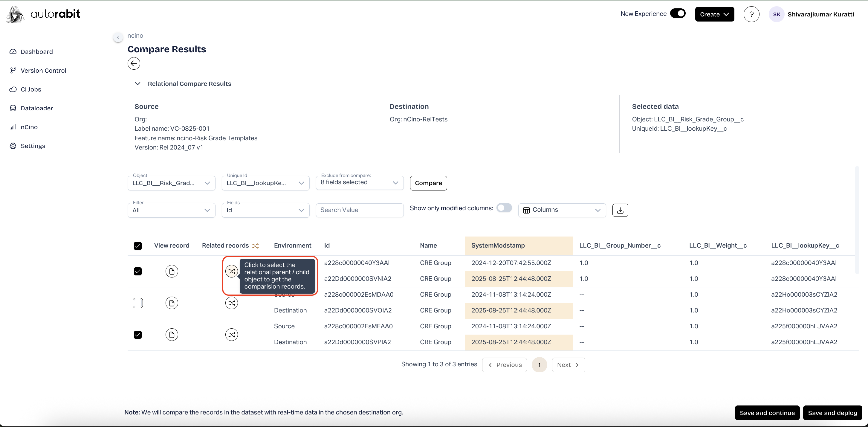Viewport: 868px width, 427px height.
Task: Collapse Relational Compare Results section
Action: [137, 84]
